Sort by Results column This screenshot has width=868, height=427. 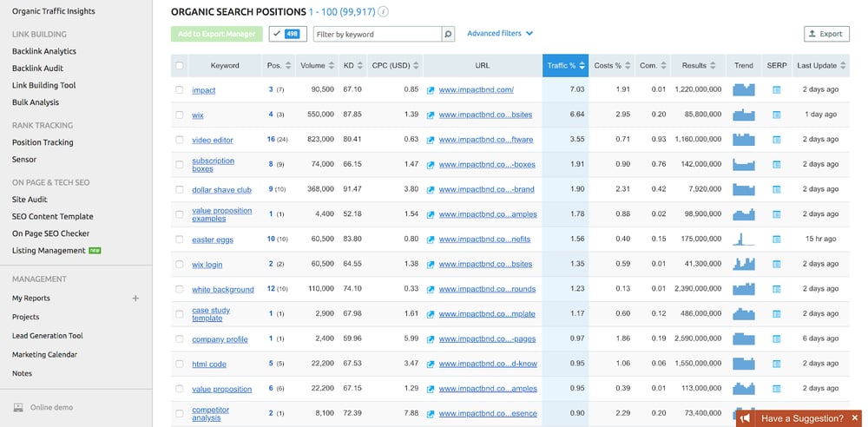click(x=698, y=65)
